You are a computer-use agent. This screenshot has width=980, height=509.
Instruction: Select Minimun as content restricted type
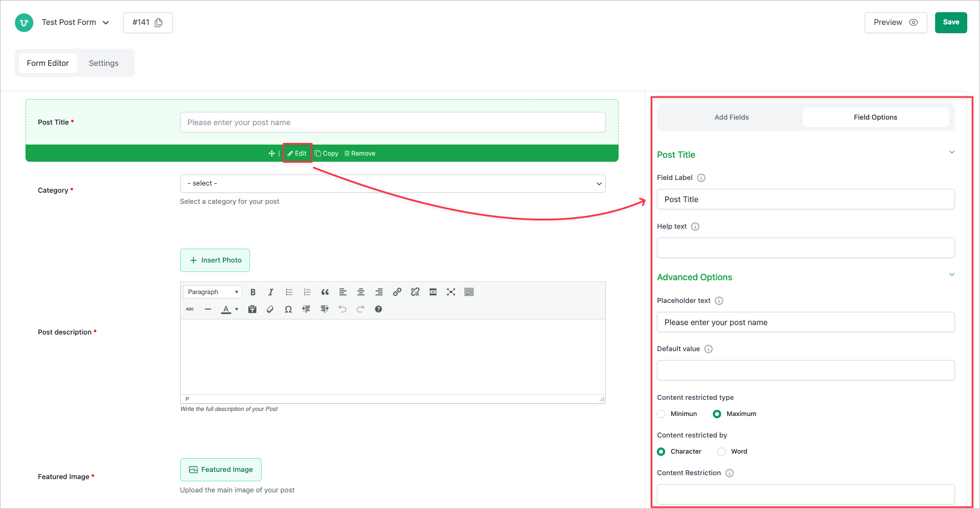point(661,414)
